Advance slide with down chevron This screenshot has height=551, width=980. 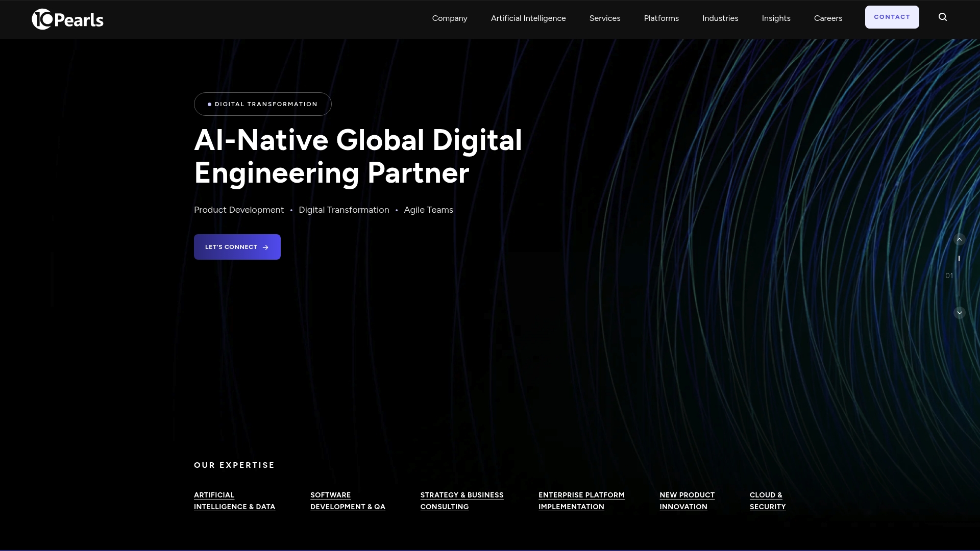coord(960,313)
